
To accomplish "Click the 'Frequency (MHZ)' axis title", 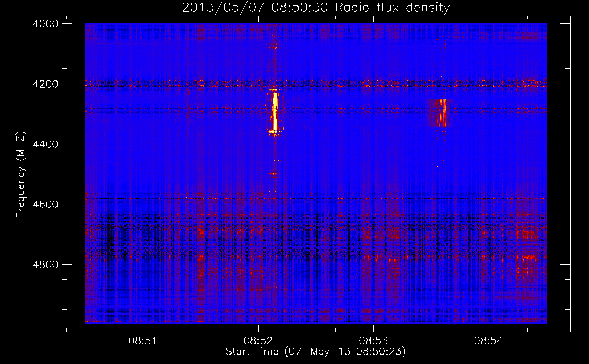I will [21, 175].
